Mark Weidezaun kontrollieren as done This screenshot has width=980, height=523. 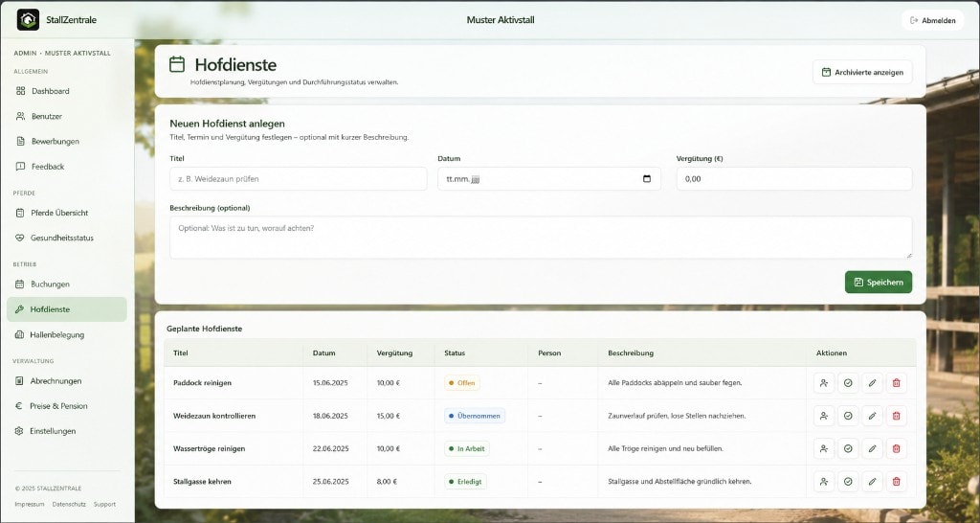point(848,416)
